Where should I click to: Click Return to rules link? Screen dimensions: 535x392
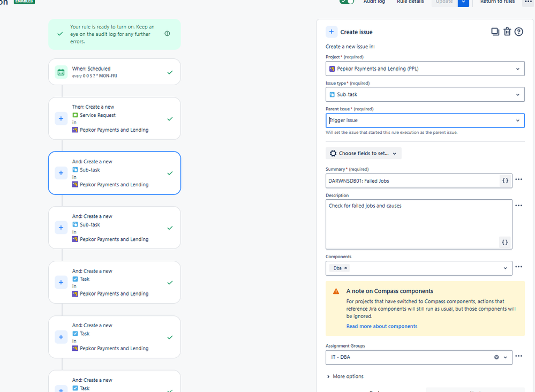click(497, 2)
